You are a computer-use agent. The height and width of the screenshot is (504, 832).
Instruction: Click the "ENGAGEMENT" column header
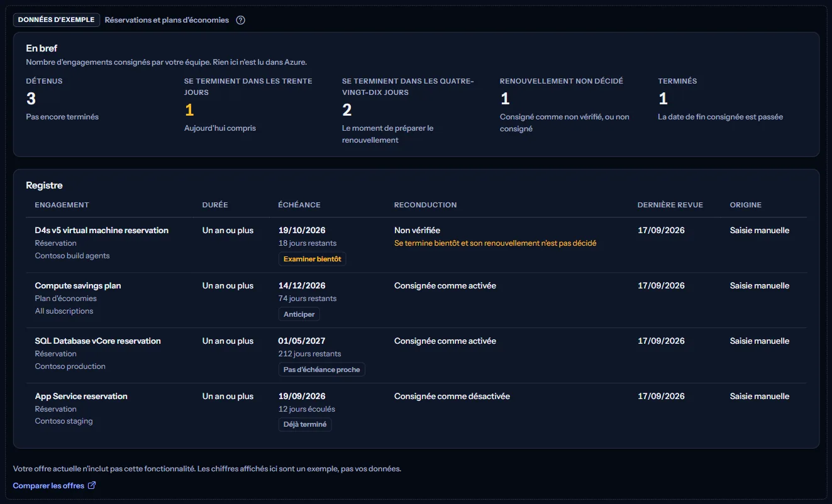click(x=62, y=205)
